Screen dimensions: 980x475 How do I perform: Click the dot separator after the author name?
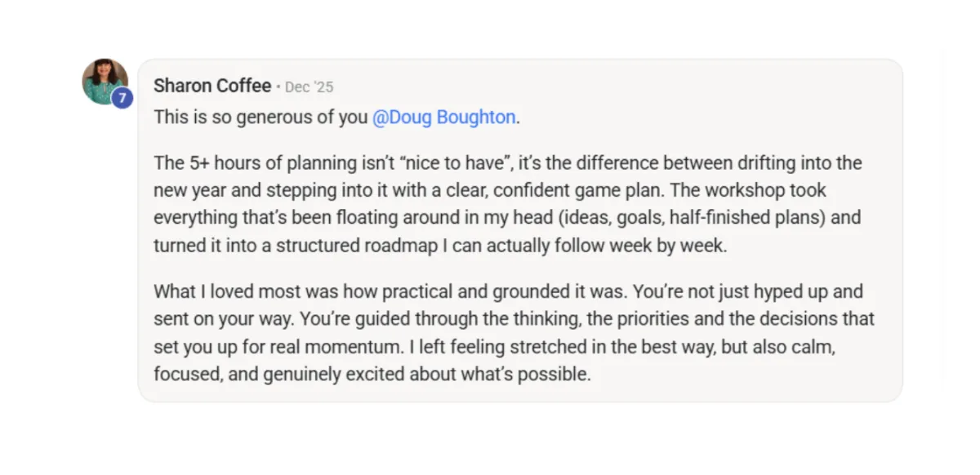tap(278, 87)
